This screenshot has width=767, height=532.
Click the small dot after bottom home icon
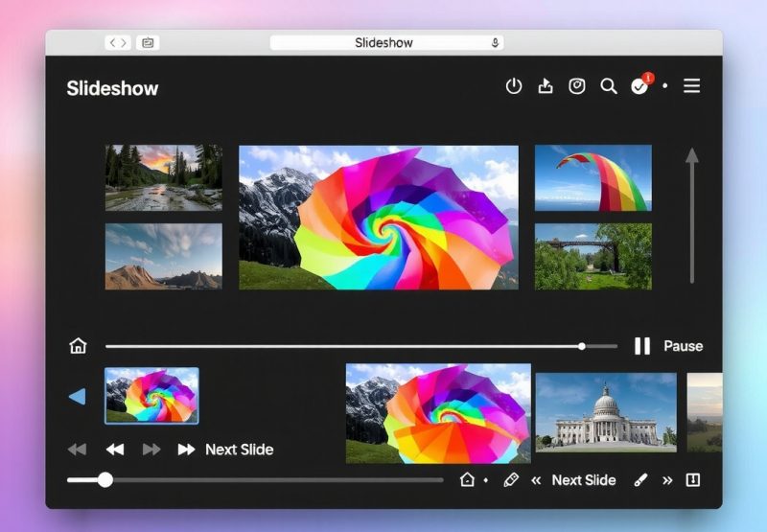486,480
